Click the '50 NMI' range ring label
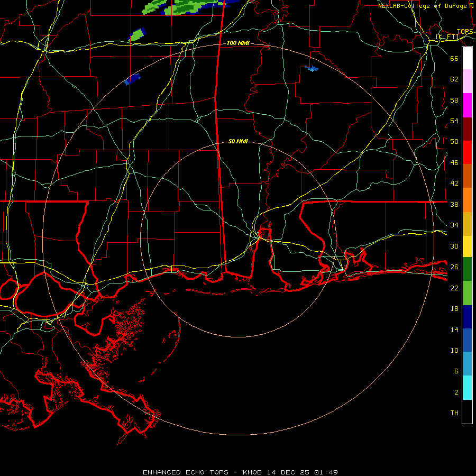476x476 pixels. (x=238, y=141)
